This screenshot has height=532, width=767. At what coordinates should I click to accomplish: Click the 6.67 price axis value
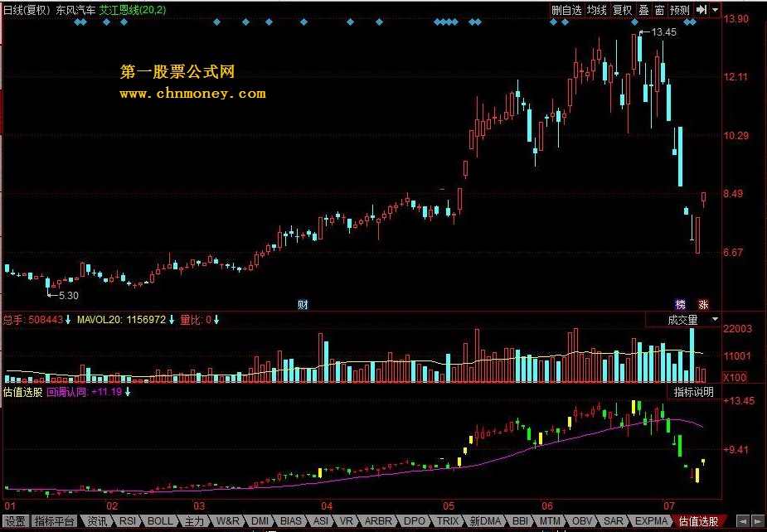click(733, 252)
